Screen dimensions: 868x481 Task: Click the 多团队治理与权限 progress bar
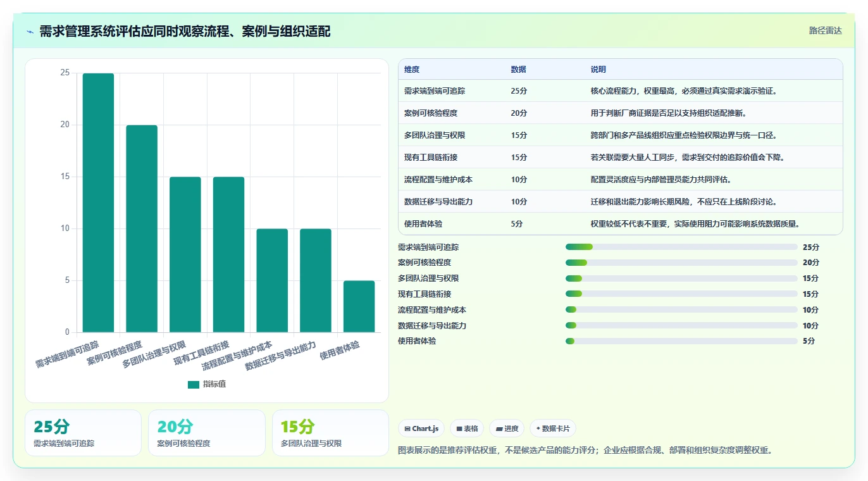click(x=681, y=278)
